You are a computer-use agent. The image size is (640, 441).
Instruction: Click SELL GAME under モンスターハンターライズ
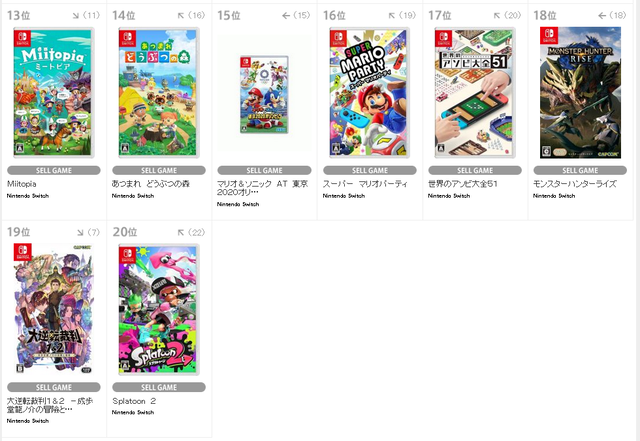(x=580, y=170)
